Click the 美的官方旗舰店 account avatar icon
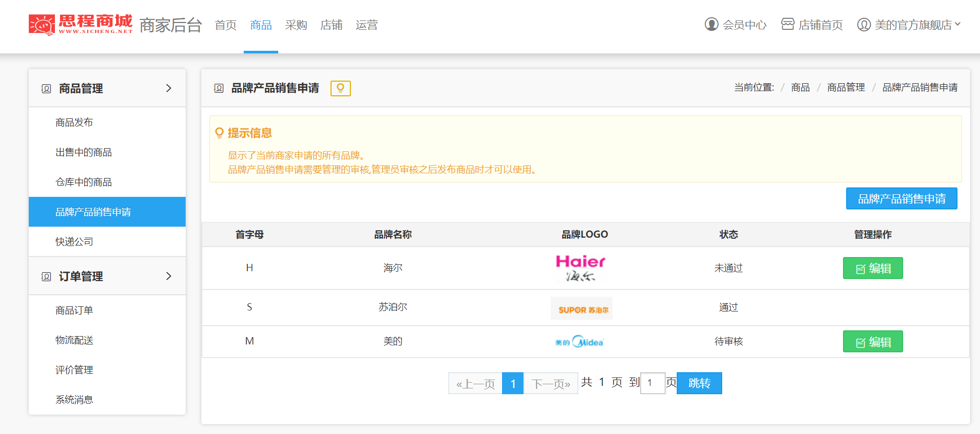The width and height of the screenshot is (980, 434). pyautogui.click(x=863, y=25)
